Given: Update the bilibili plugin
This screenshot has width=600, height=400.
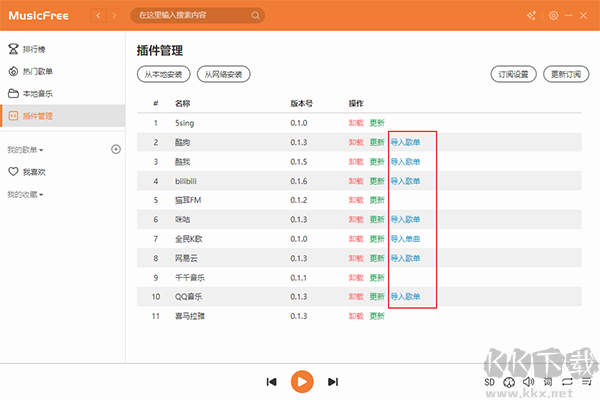Looking at the screenshot, I should 377,181.
